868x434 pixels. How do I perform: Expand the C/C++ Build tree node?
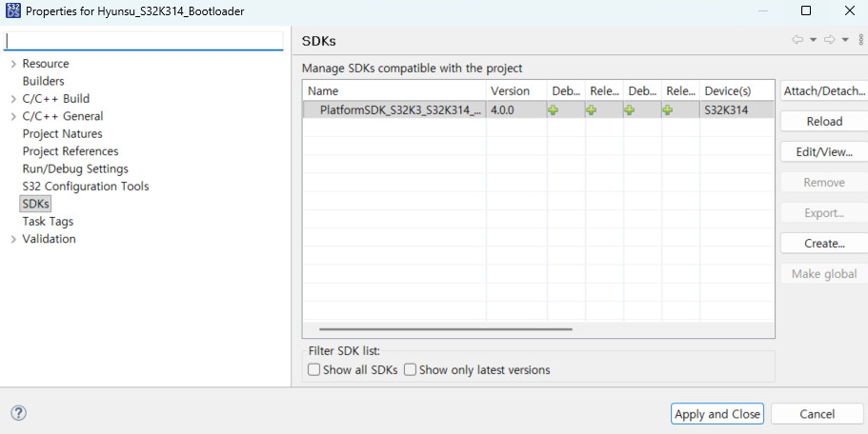13,99
